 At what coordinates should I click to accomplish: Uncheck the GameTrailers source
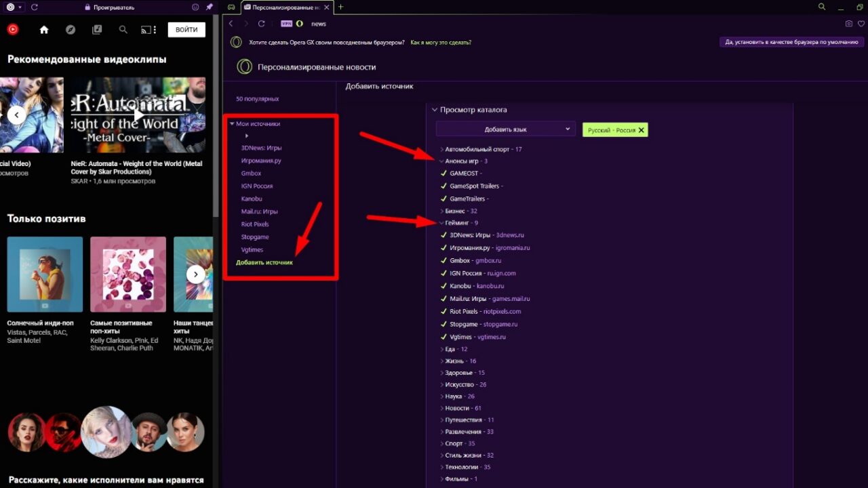coord(443,199)
